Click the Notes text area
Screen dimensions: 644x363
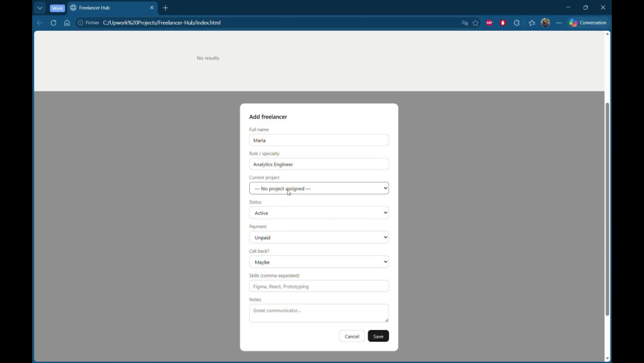coord(319,313)
